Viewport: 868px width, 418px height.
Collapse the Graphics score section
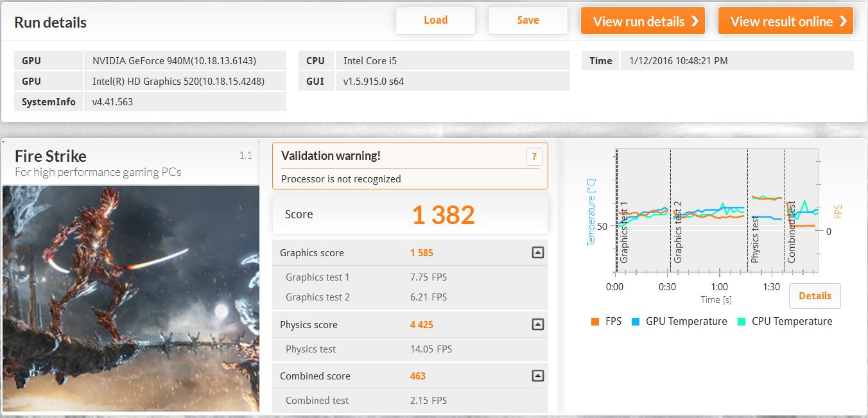point(538,253)
